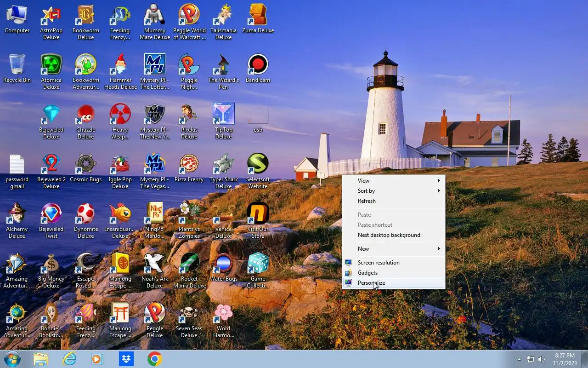Select the Word Harmony flower icon
588x368 pixels.
(224, 320)
